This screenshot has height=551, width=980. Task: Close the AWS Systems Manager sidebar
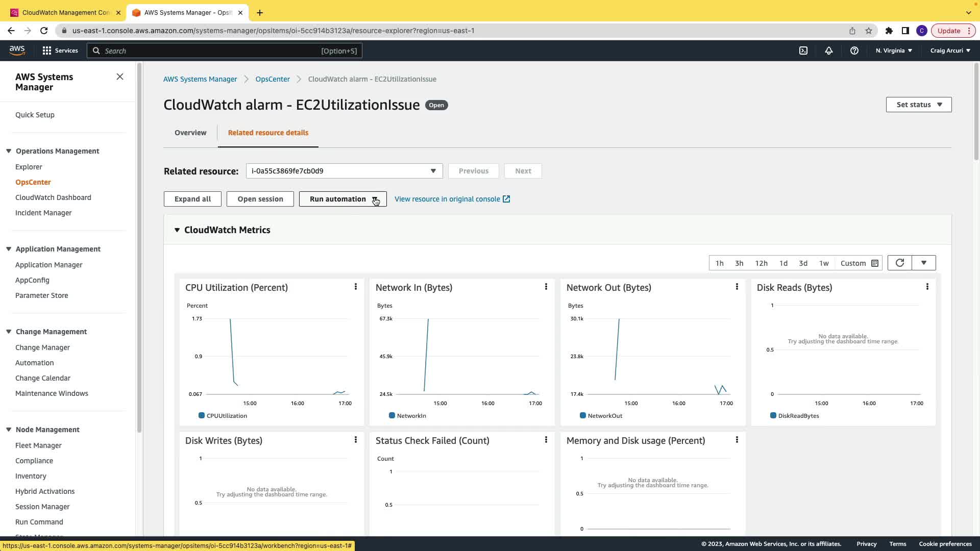point(120,77)
